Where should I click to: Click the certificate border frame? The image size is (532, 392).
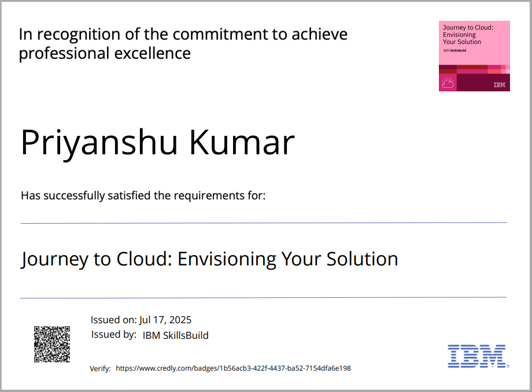[x=266, y=2]
